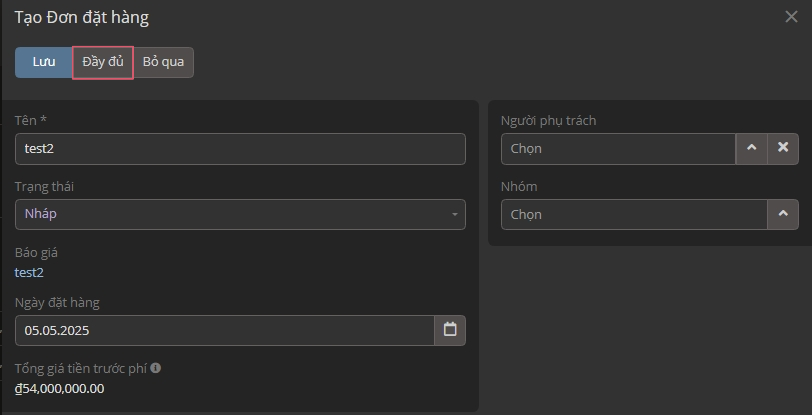Expand the Nhóm chevron selector

click(783, 214)
